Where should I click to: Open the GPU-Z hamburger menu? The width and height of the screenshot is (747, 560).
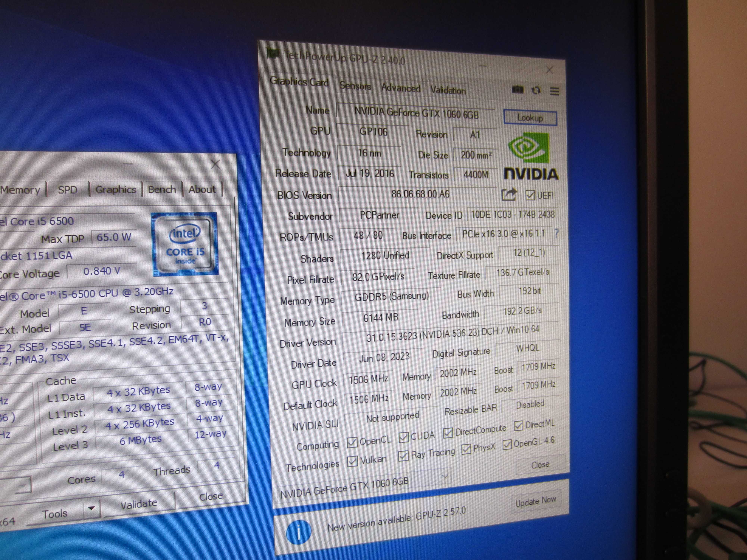tap(554, 91)
